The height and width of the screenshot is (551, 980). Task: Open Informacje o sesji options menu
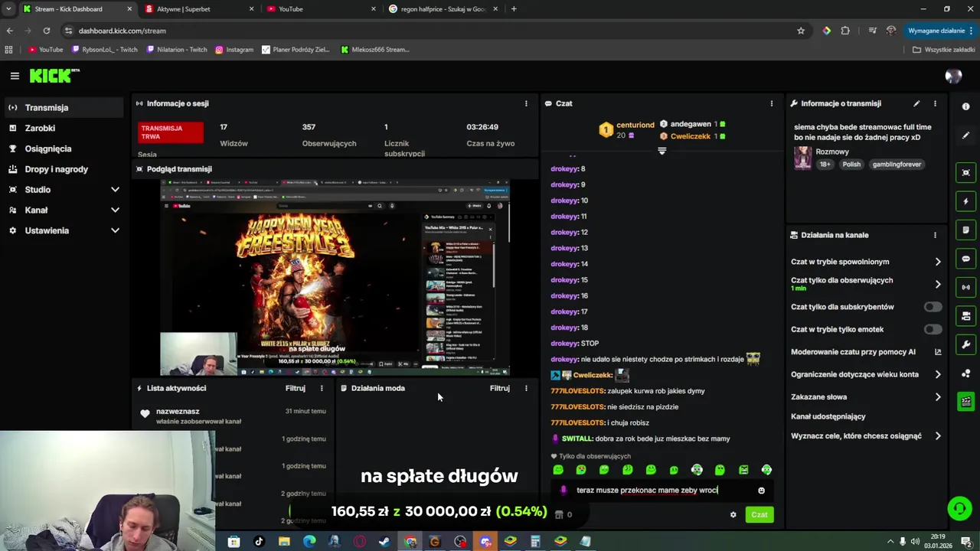click(x=526, y=103)
